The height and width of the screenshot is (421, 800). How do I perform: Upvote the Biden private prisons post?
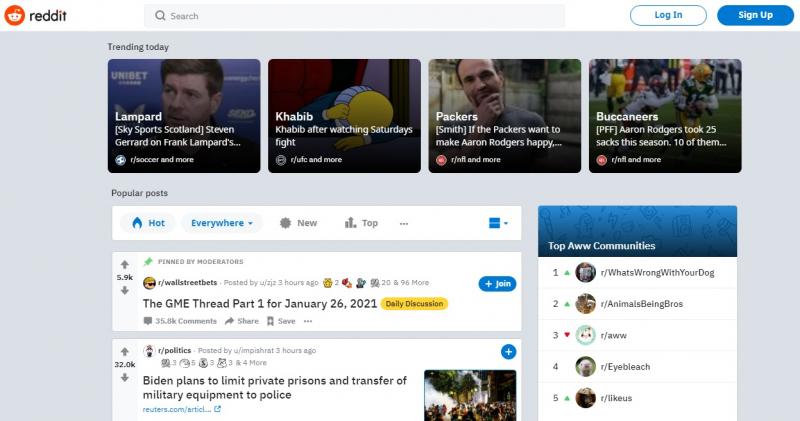(x=124, y=352)
